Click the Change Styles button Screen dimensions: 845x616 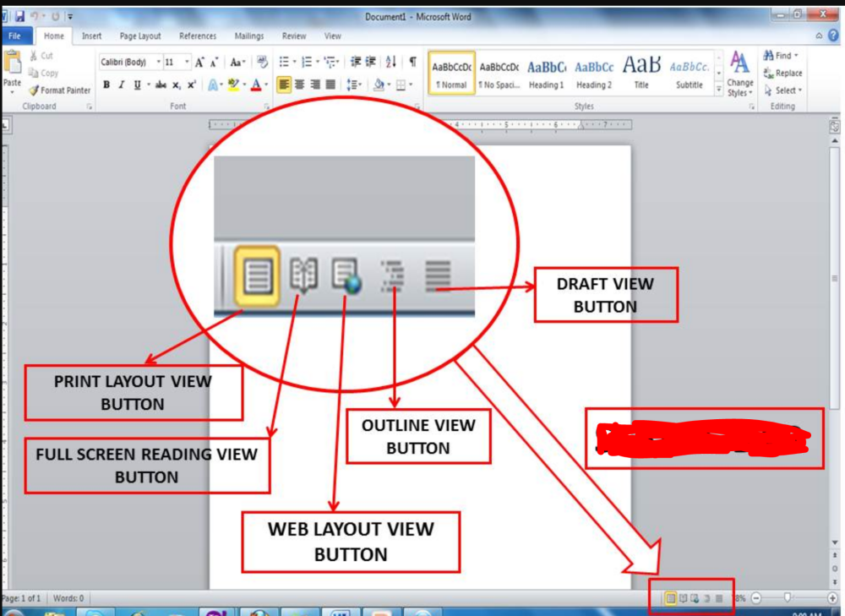pos(740,74)
